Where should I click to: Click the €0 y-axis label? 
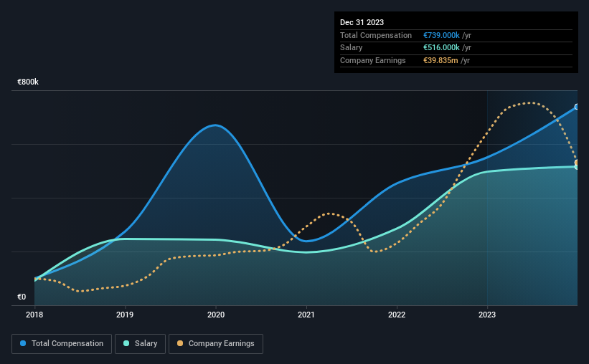[x=22, y=297]
